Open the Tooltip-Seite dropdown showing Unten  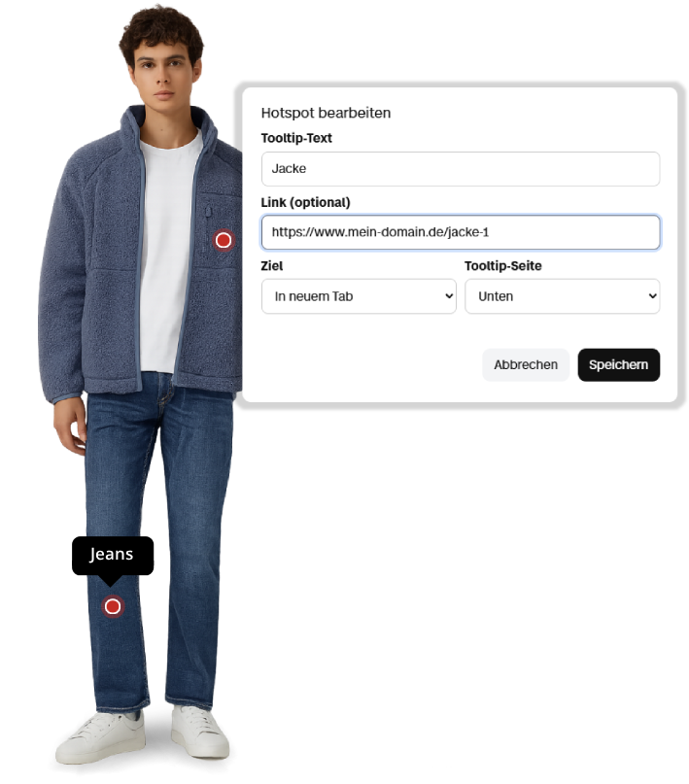click(x=562, y=296)
